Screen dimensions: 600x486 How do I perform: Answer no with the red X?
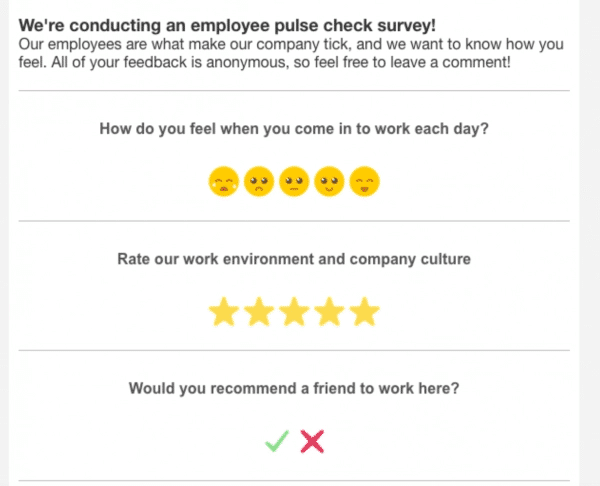pyautogui.click(x=312, y=441)
